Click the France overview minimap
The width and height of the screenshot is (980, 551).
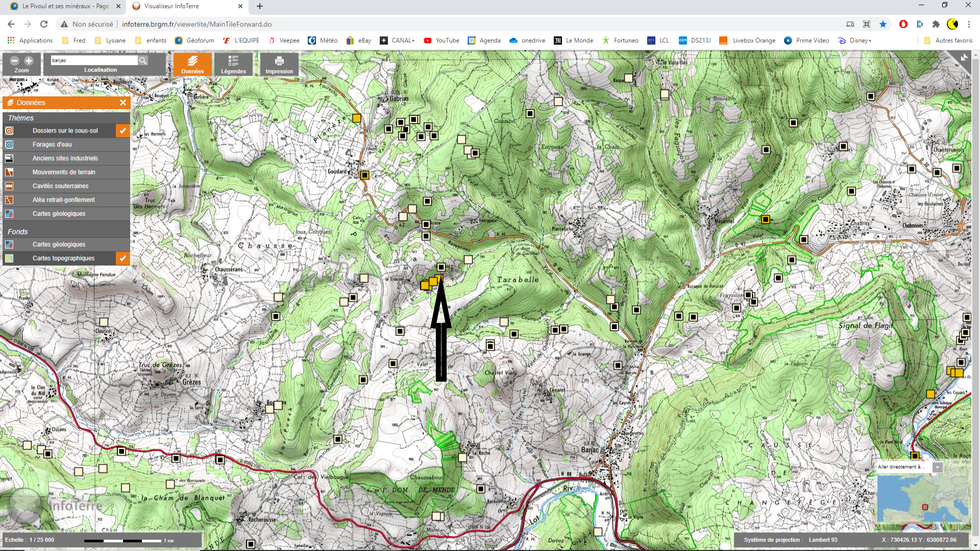pos(922,499)
